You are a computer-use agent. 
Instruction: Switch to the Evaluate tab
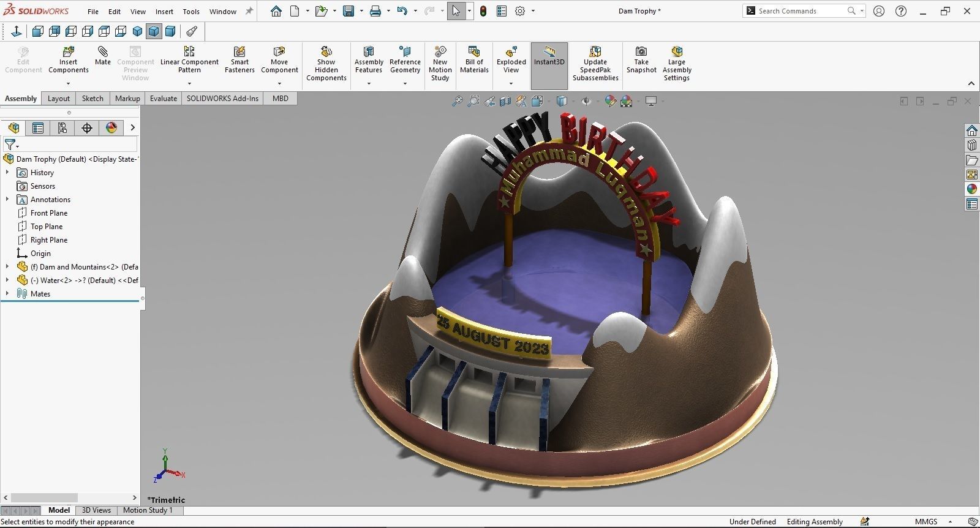164,98
